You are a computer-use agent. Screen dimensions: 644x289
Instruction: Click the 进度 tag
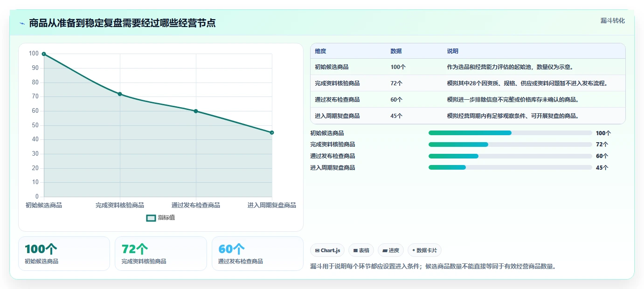pyautogui.click(x=391, y=250)
